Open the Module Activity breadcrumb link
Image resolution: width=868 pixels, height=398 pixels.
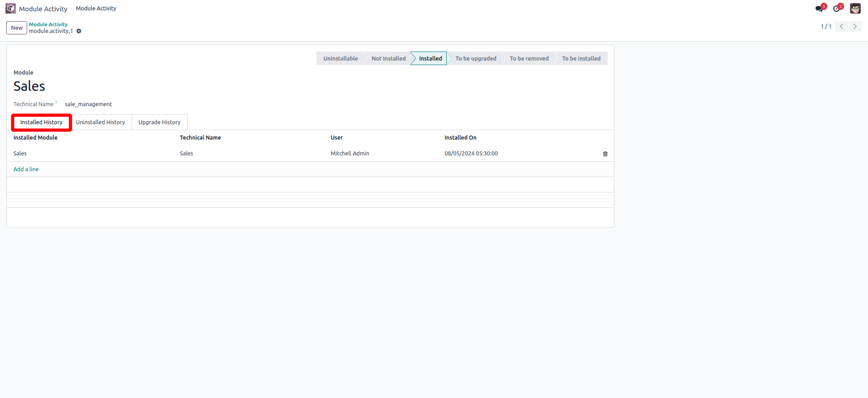48,24
